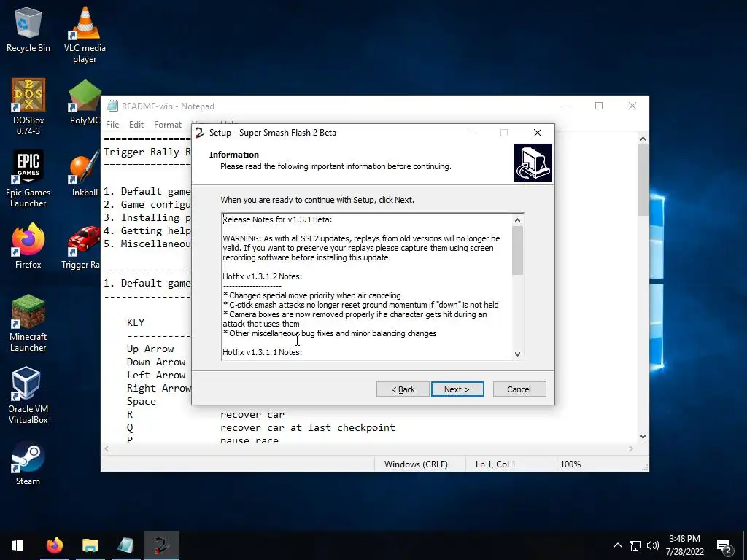The width and height of the screenshot is (747, 560).
Task: Switch to Firefox in the taskbar
Action: pyautogui.click(x=54, y=545)
